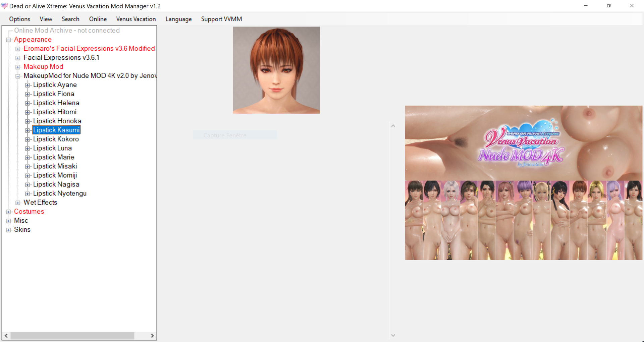Screen dimensions: 644x342
Task: Select Lipstick Momiji in the tree
Action: (55, 175)
